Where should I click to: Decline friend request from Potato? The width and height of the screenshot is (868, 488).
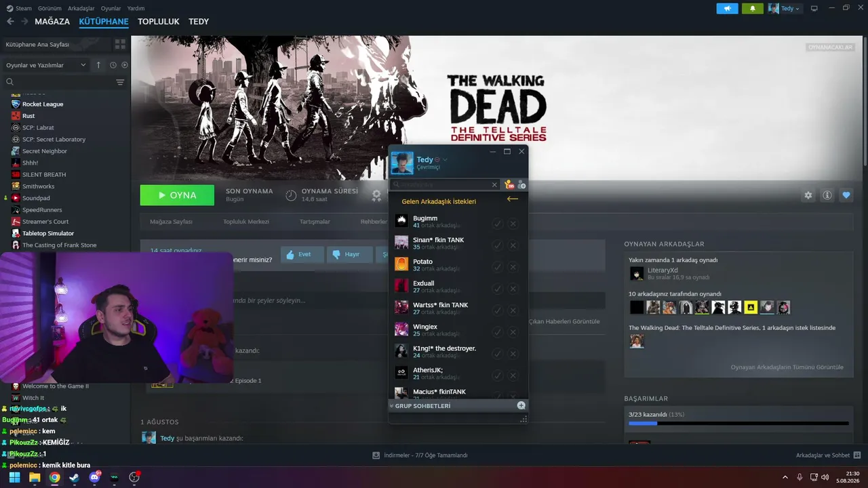[x=513, y=267]
